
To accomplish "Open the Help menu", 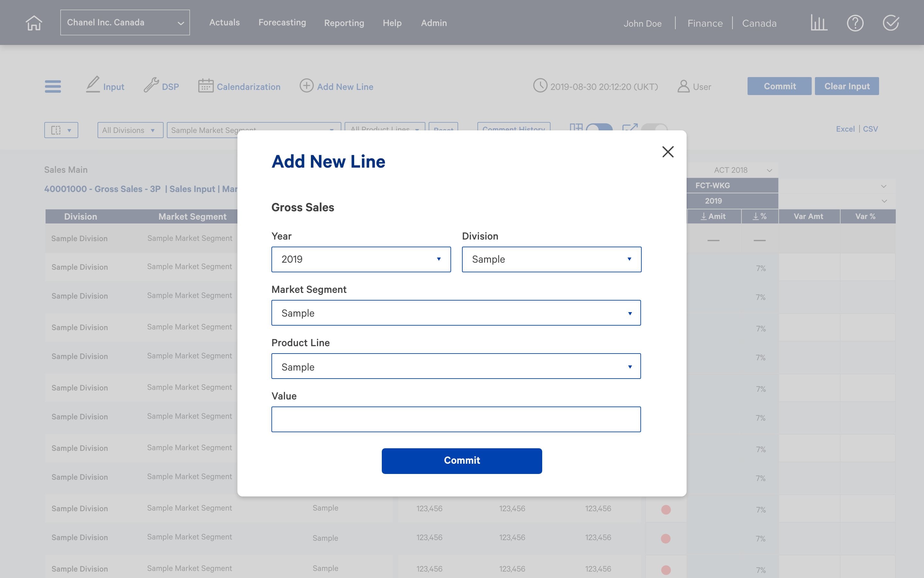I will tap(392, 23).
